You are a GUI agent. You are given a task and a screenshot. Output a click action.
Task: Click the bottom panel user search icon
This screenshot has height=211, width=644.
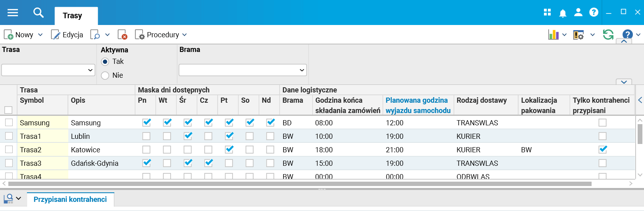coord(8,198)
